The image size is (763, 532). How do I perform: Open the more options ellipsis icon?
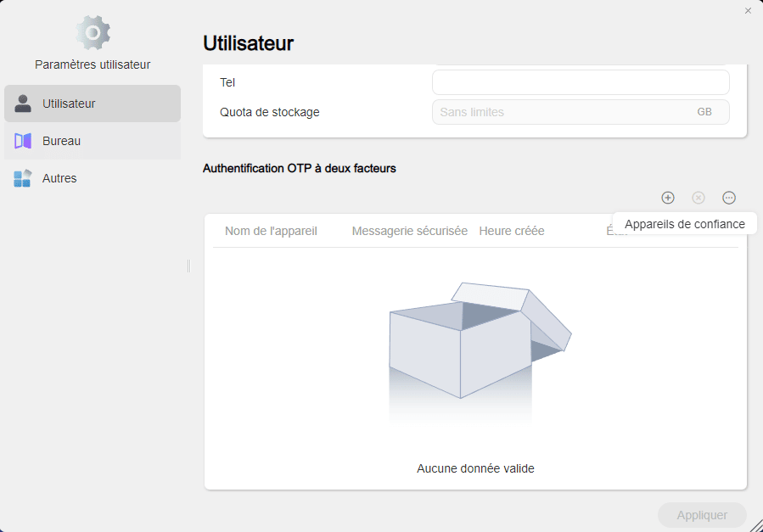click(x=729, y=198)
